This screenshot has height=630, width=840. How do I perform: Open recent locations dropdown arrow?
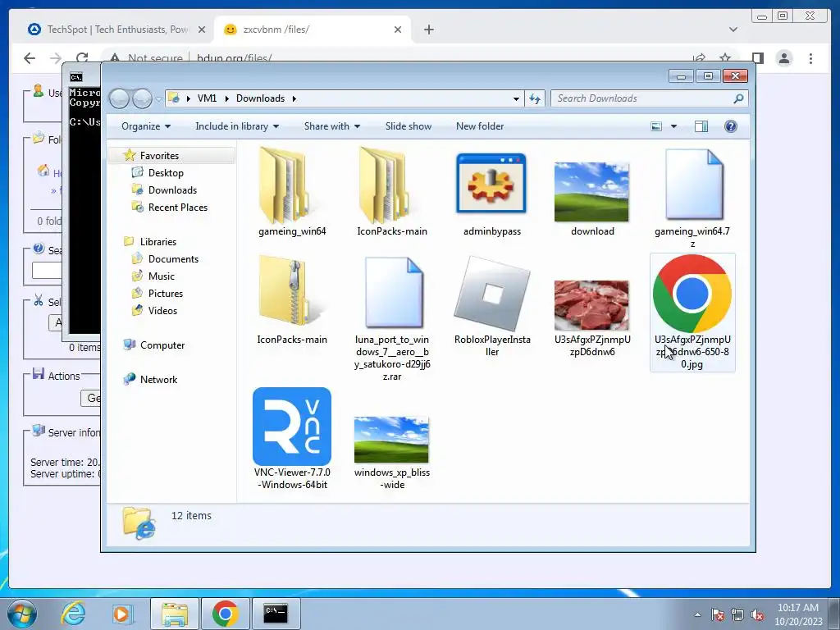158,99
